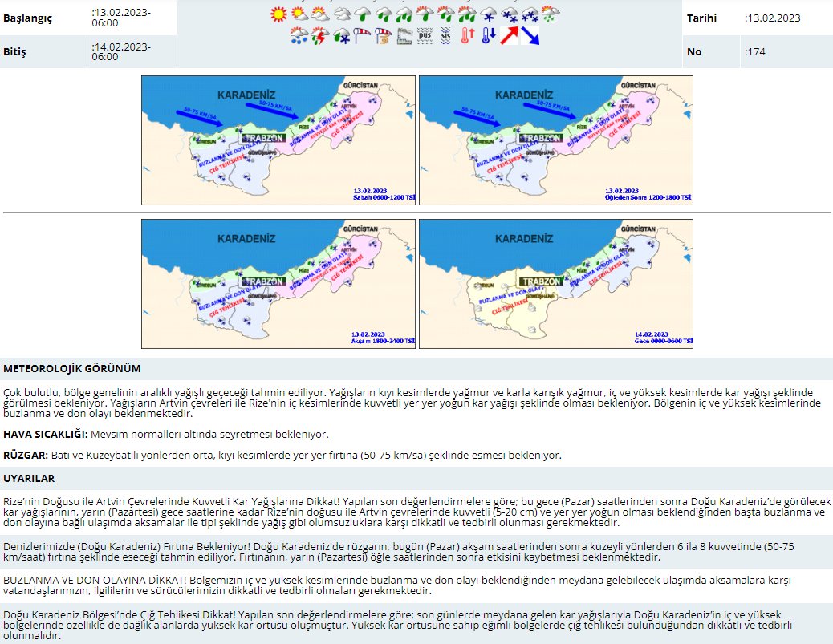Select the large red upward arrow icon

coord(509,35)
